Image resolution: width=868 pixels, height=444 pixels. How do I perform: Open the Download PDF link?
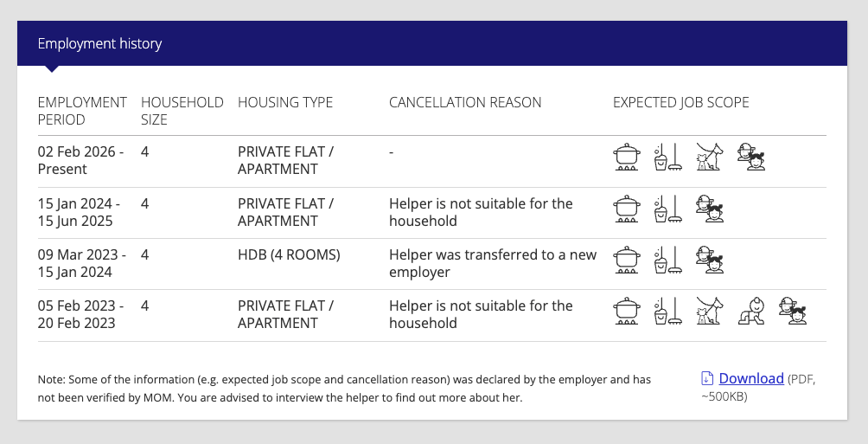click(x=751, y=378)
